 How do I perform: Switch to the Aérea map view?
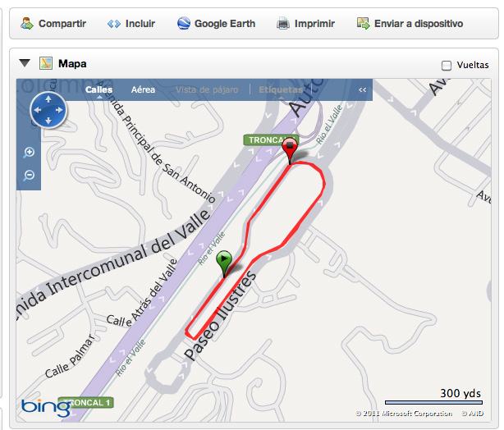[x=143, y=89]
